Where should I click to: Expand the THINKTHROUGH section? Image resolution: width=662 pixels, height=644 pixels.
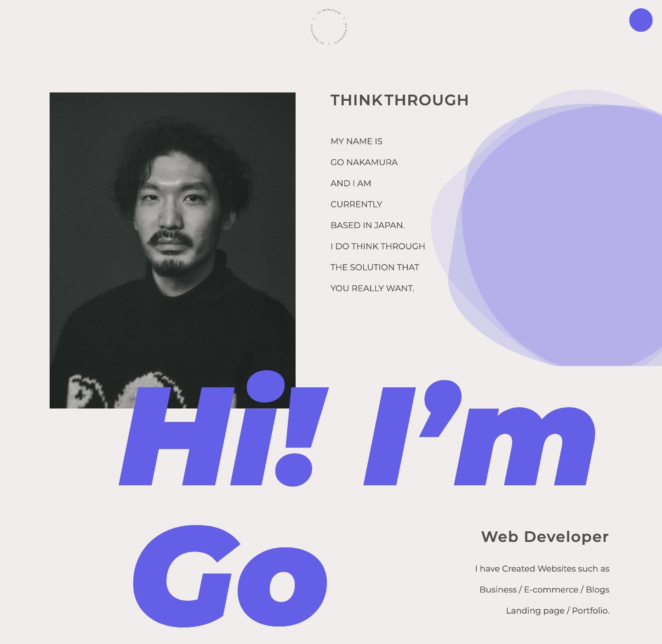pos(399,100)
